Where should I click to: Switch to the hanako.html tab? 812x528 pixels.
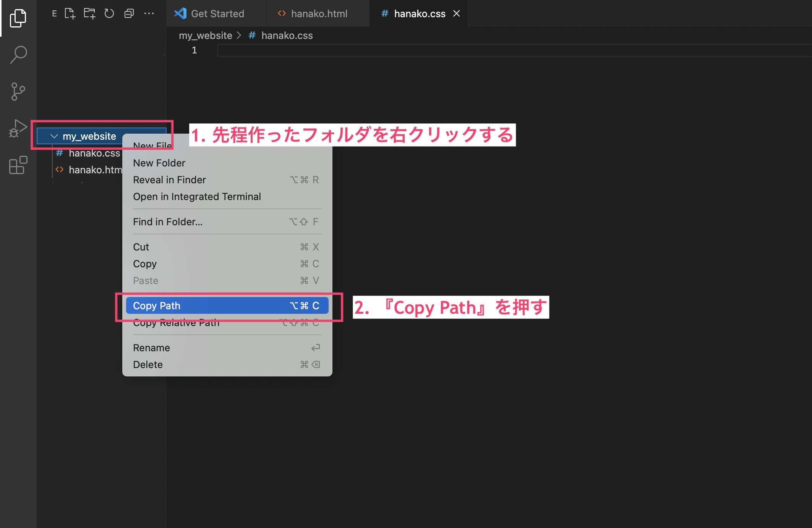(319, 14)
